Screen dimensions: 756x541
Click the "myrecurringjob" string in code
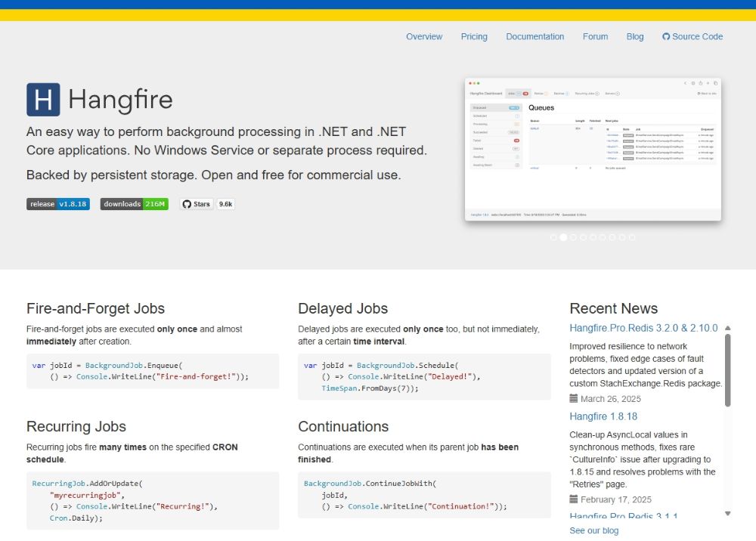[87, 495]
